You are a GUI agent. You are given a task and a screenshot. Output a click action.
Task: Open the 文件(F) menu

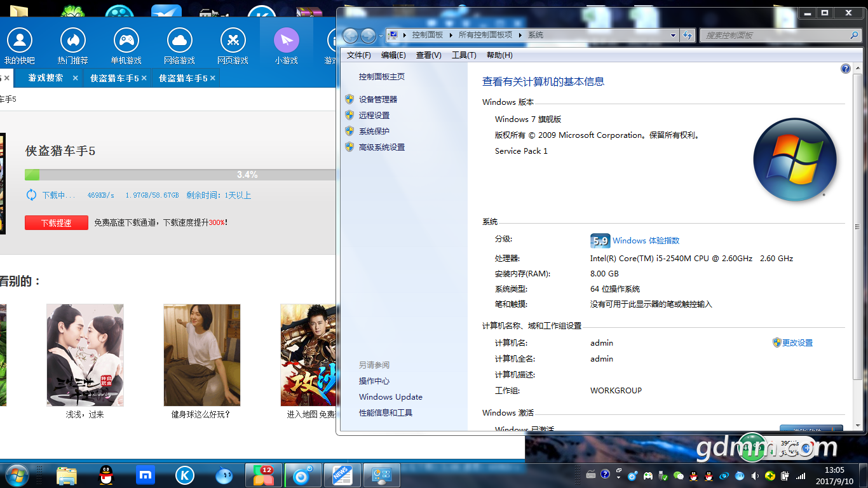coord(359,55)
